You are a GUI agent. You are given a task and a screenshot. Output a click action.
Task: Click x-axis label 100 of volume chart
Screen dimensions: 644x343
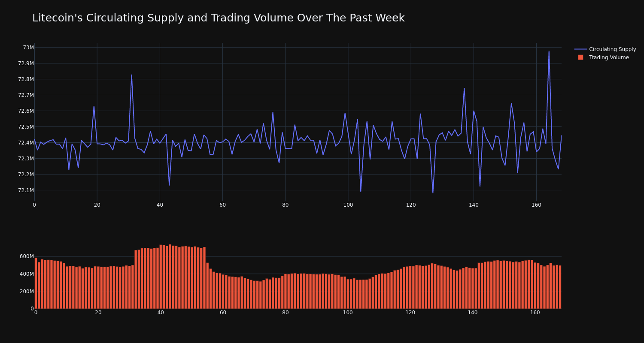348,313
